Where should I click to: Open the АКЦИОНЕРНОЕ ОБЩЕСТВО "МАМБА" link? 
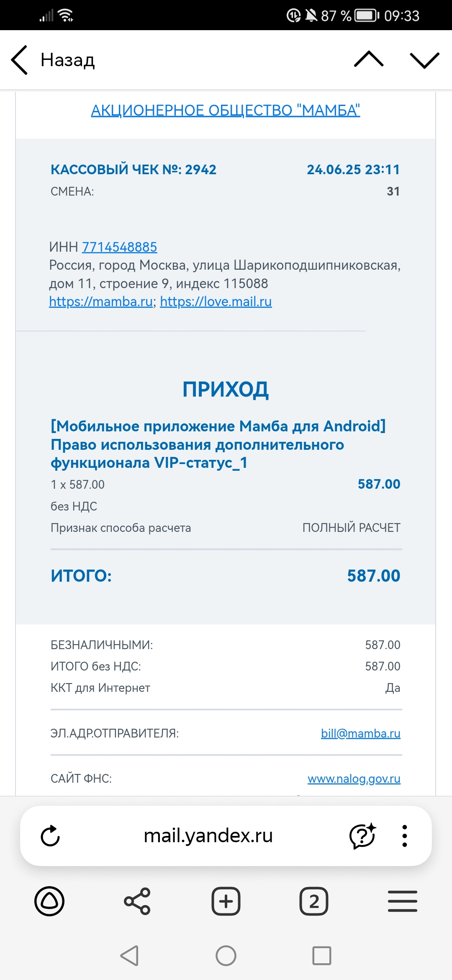pos(226,111)
